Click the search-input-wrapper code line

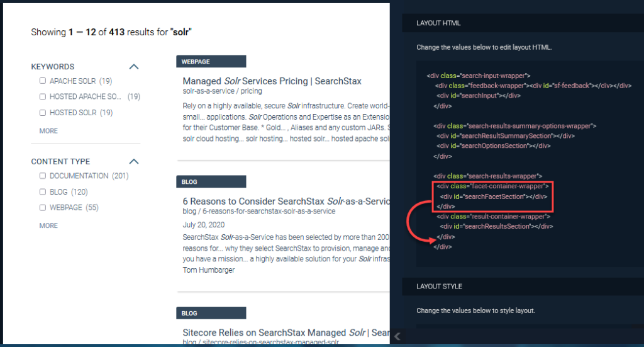479,76
